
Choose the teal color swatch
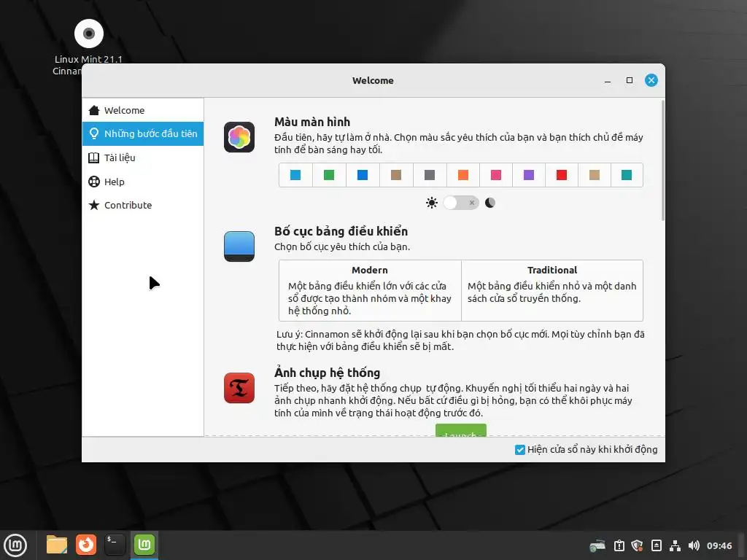coord(627,175)
